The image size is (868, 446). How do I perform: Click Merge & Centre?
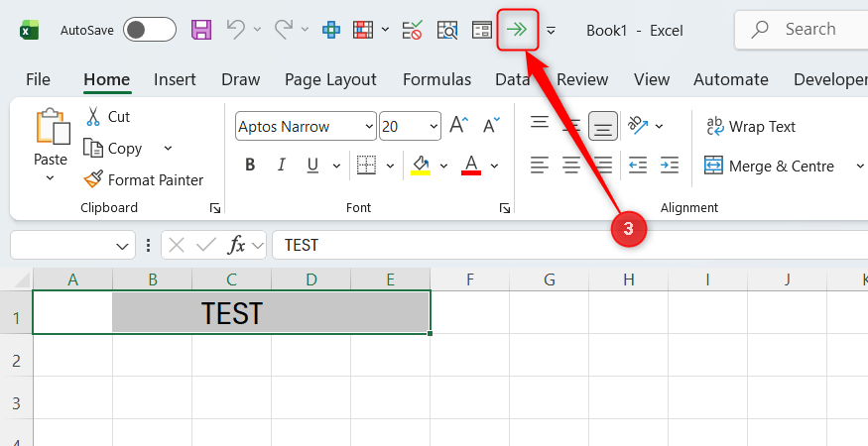(x=770, y=166)
